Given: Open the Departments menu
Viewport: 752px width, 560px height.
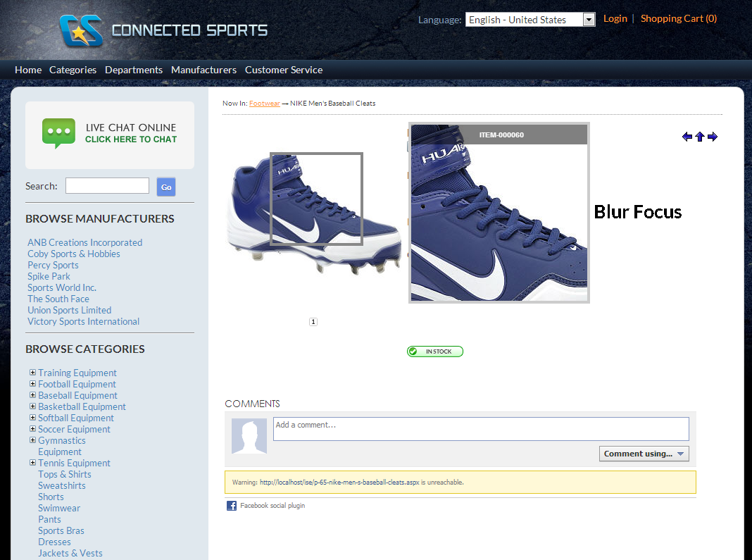Looking at the screenshot, I should pos(134,70).
